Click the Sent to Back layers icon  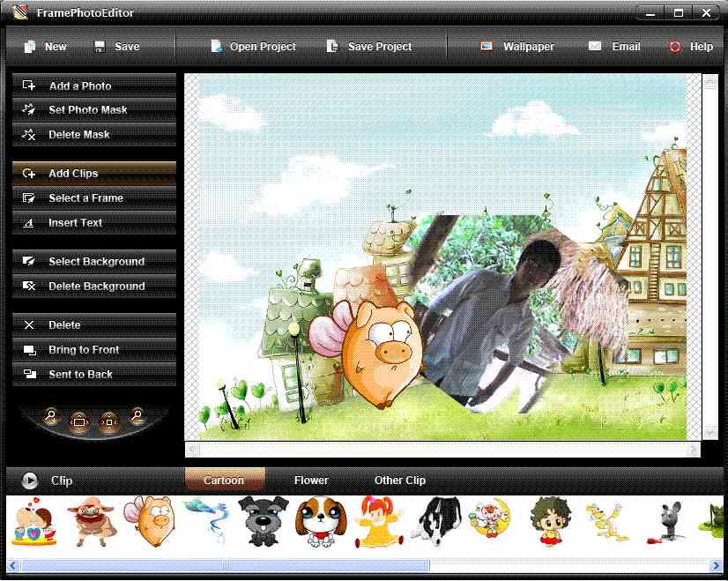point(29,375)
